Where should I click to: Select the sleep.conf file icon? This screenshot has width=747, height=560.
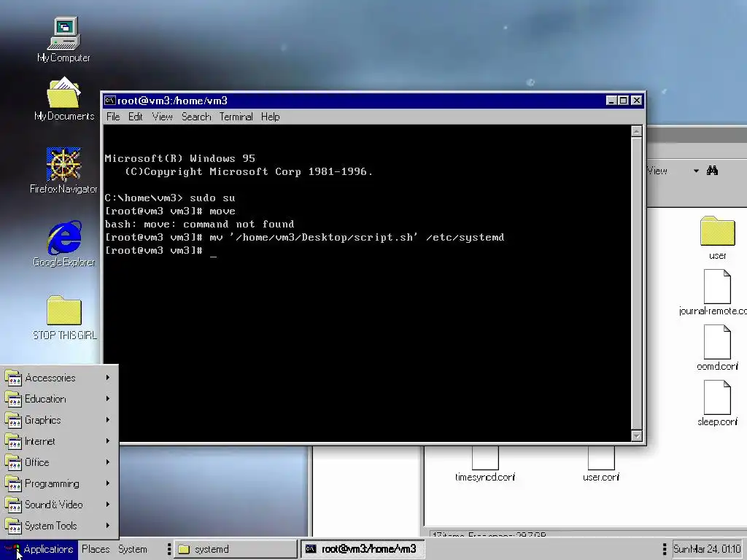coord(717,397)
